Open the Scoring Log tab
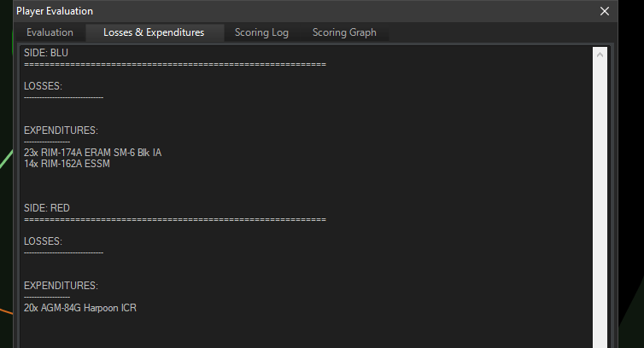Screen dimensions: 644x348 click(x=261, y=33)
